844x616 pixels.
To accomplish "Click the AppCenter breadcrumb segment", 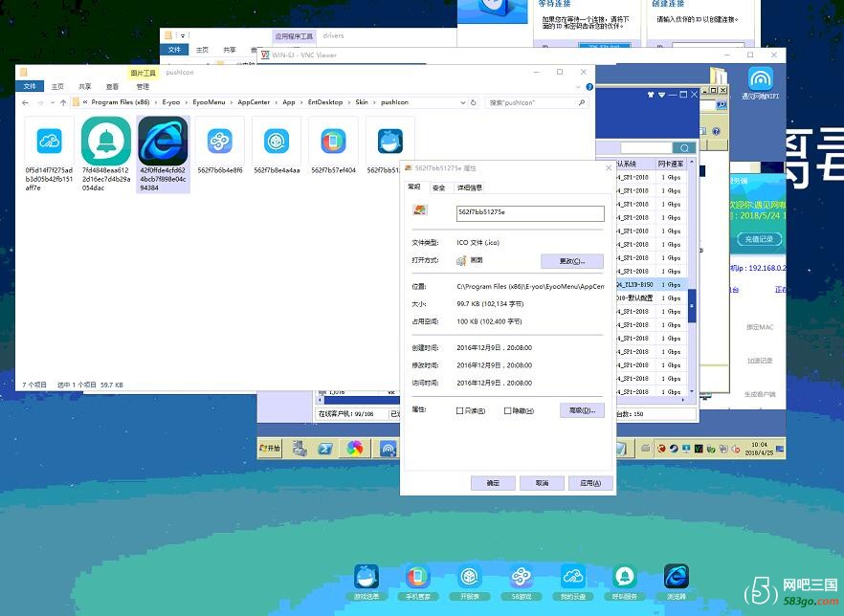I will tap(254, 102).
